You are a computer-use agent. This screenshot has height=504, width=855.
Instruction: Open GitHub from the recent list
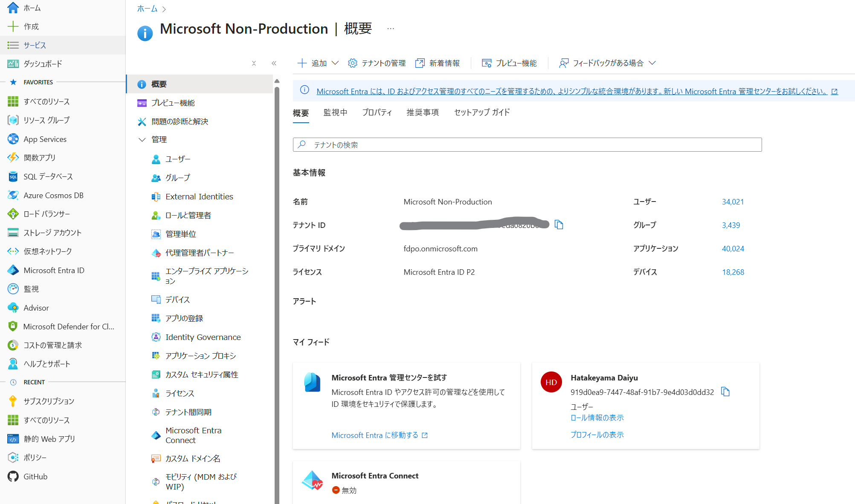pos(35,476)
